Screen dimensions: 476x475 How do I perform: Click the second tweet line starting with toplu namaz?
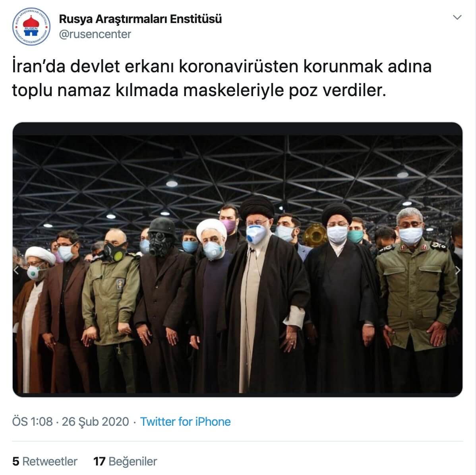point(199,90)
